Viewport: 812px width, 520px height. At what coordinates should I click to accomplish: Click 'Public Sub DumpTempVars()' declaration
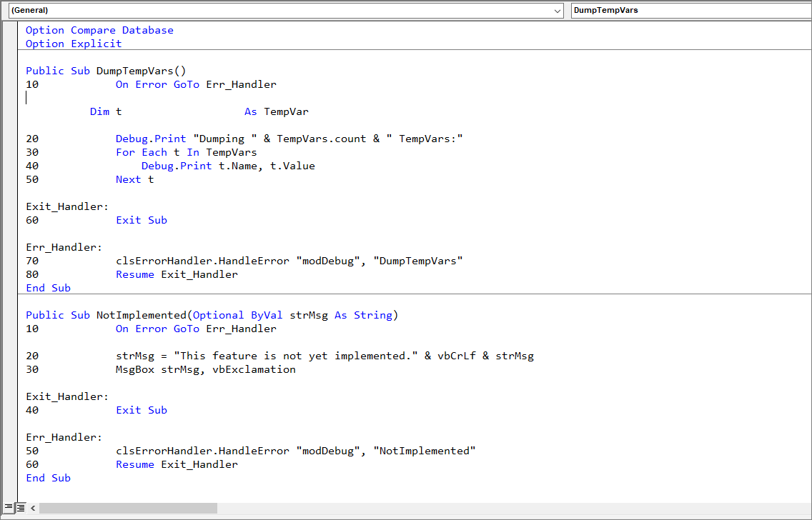[106, 71]
